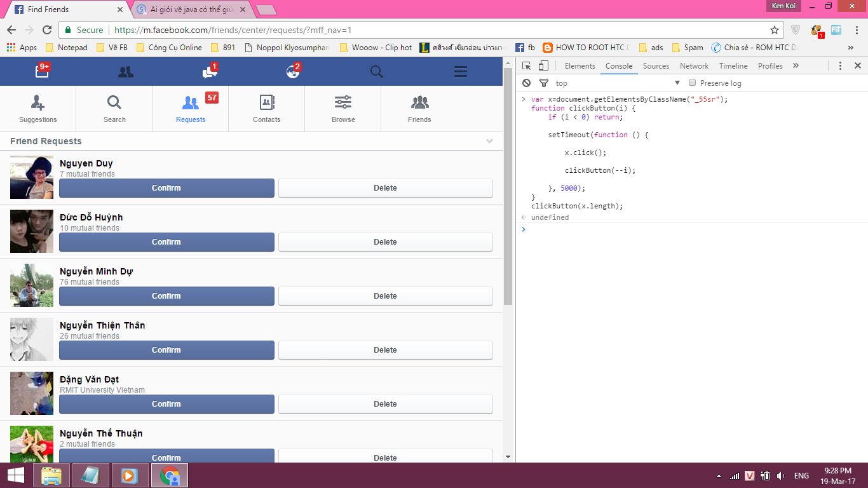868x488 pixels.
Task: Click the friend requests icon in header
Action: tap(126, 72)
